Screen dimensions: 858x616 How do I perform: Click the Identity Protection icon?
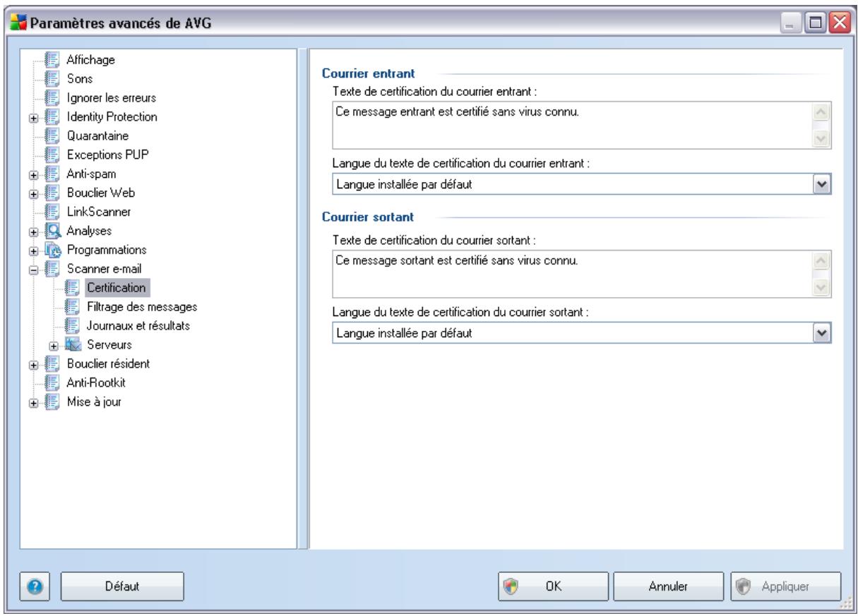tap(51, 116)
